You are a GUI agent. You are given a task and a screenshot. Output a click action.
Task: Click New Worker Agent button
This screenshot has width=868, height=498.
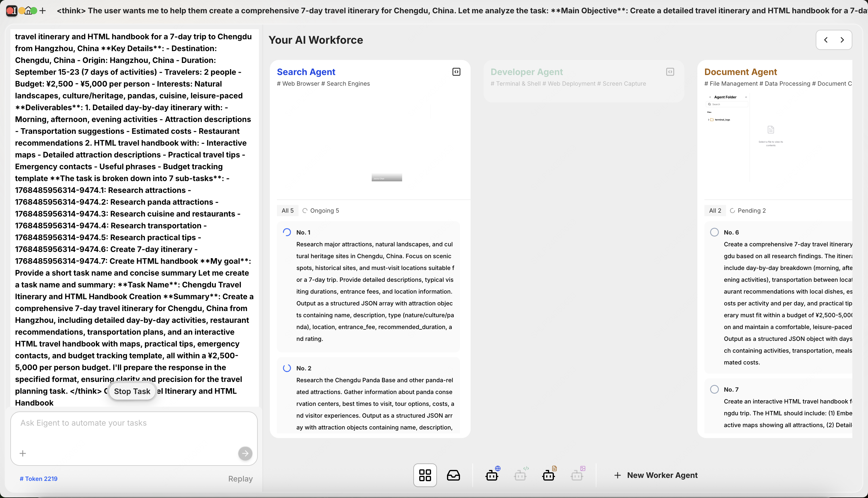click(655, 475)
